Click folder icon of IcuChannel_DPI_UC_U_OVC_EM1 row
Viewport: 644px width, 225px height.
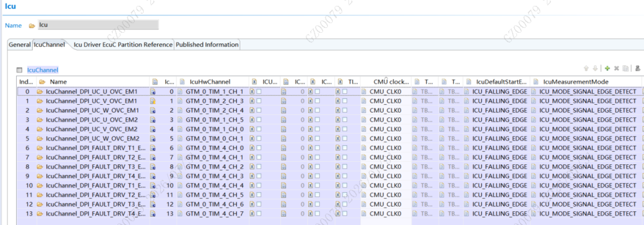(x=40, y=92)
